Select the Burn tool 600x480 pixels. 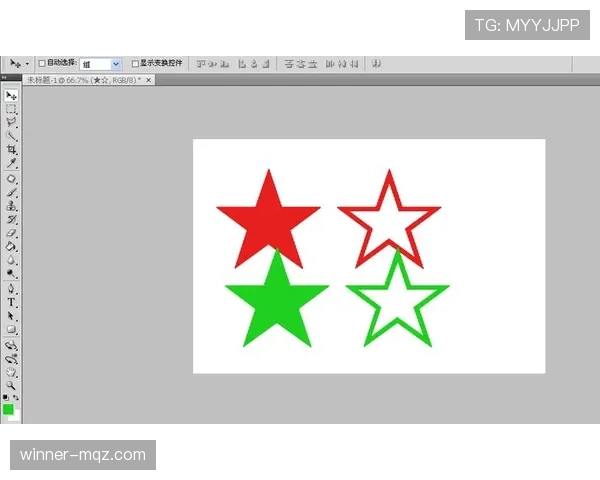11,273
